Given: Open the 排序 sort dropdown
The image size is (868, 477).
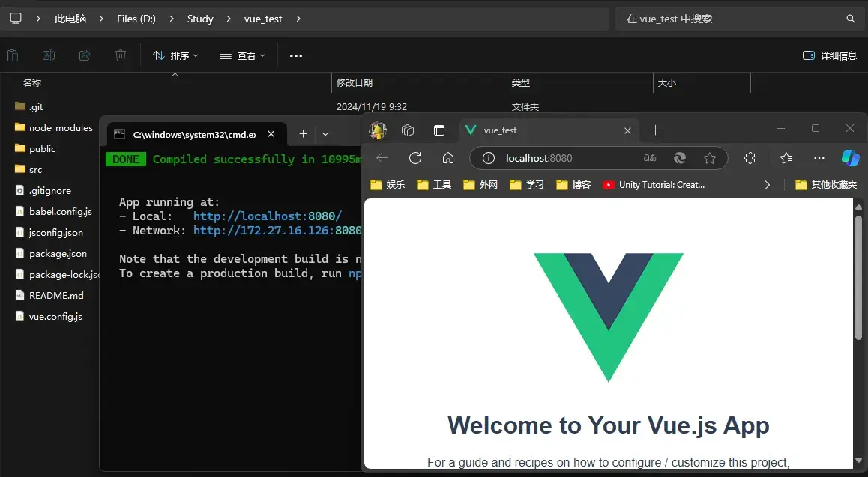Looking at the screenshot, I should [175, 56].
